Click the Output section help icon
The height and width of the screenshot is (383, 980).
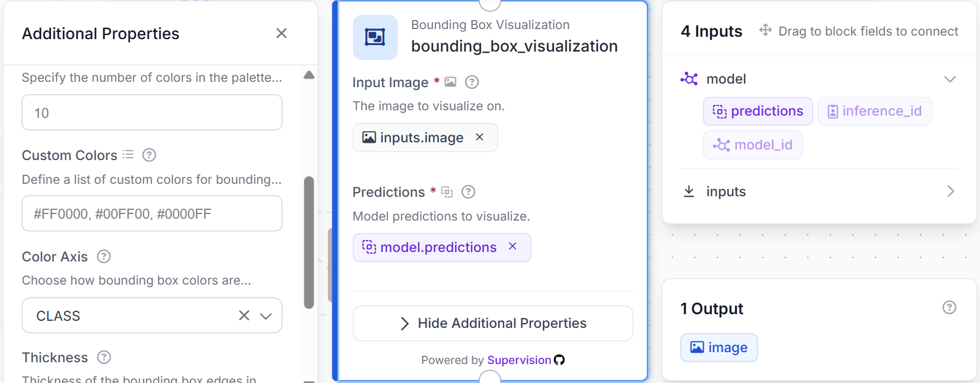(x=949, y=308)
